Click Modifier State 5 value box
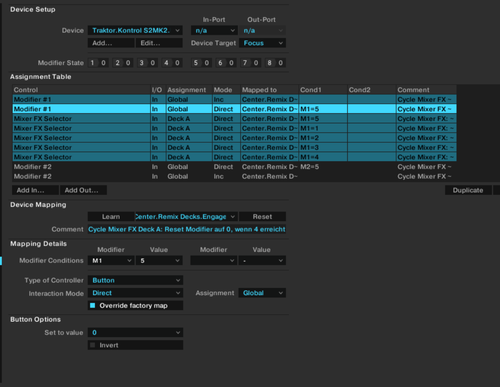This screenshot has height=387, width=500. 207,63
